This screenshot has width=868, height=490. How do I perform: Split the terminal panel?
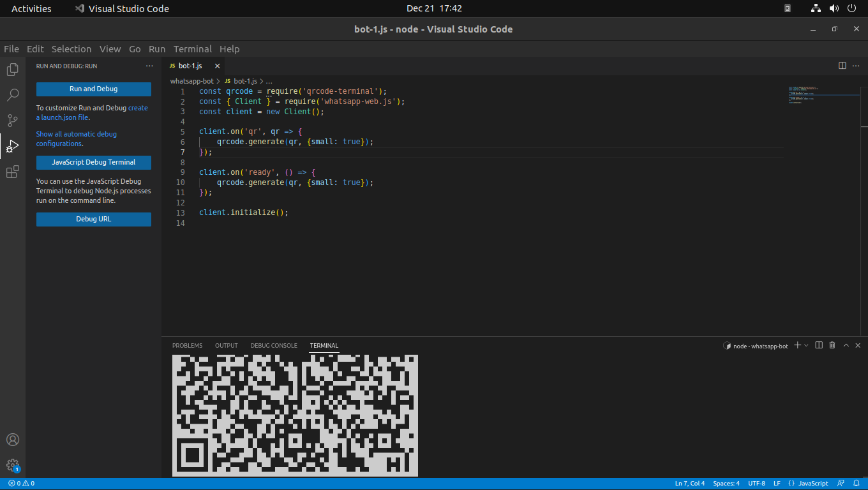click(x=819, y=345)
